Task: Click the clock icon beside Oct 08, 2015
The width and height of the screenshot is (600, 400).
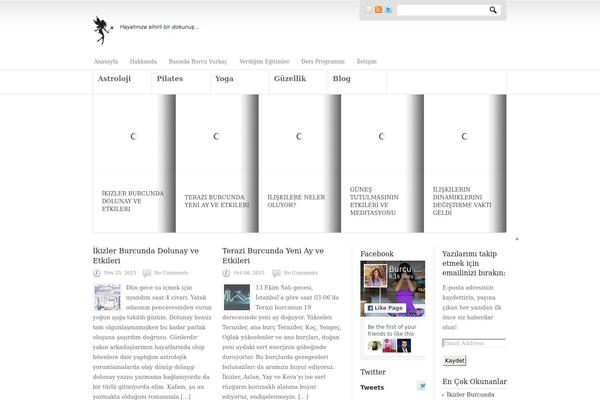Action: pos(226,273)
